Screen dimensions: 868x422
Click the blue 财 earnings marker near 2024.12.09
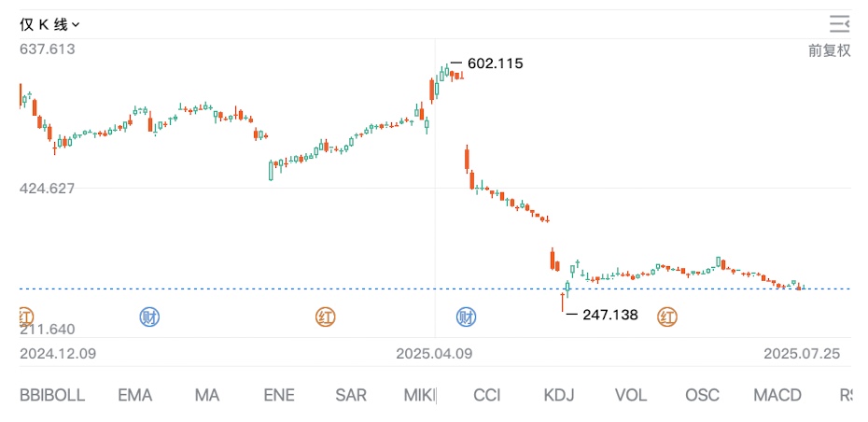(149, 317)
